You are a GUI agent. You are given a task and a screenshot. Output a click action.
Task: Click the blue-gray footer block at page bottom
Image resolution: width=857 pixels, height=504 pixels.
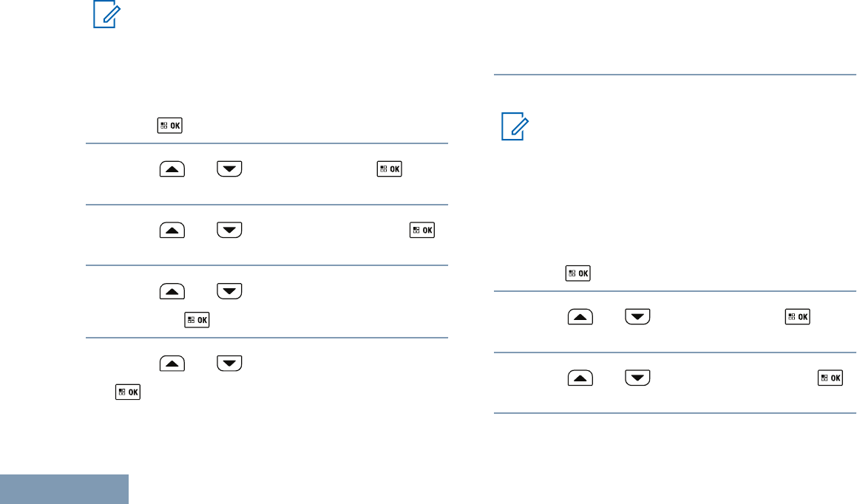(64, 489)
